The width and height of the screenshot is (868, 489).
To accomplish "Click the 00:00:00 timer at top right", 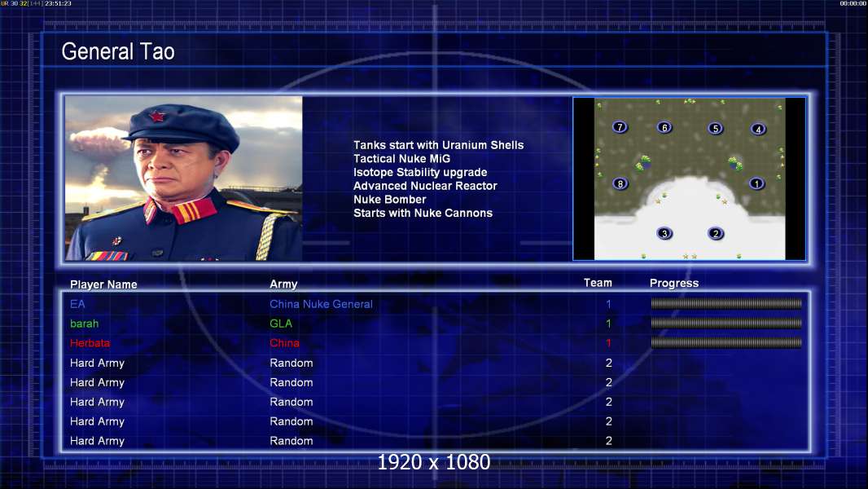I will coord(853,3).
